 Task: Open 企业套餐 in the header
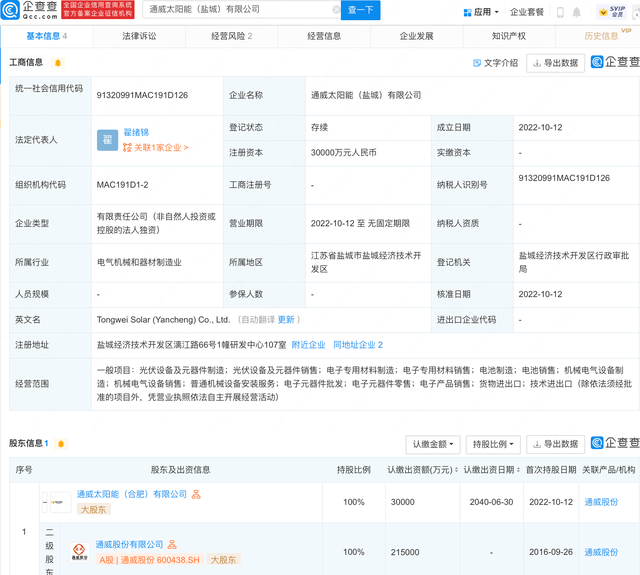pyautogui.click(x=527, y=12)
